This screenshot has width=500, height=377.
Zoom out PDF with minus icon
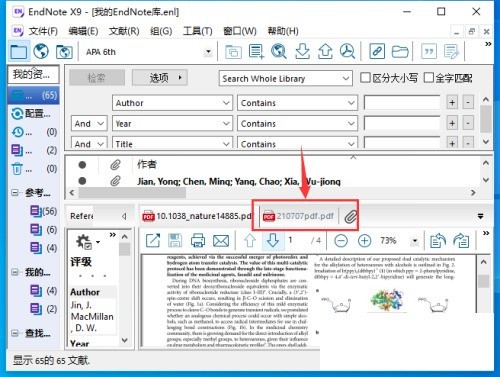[341, 240]
